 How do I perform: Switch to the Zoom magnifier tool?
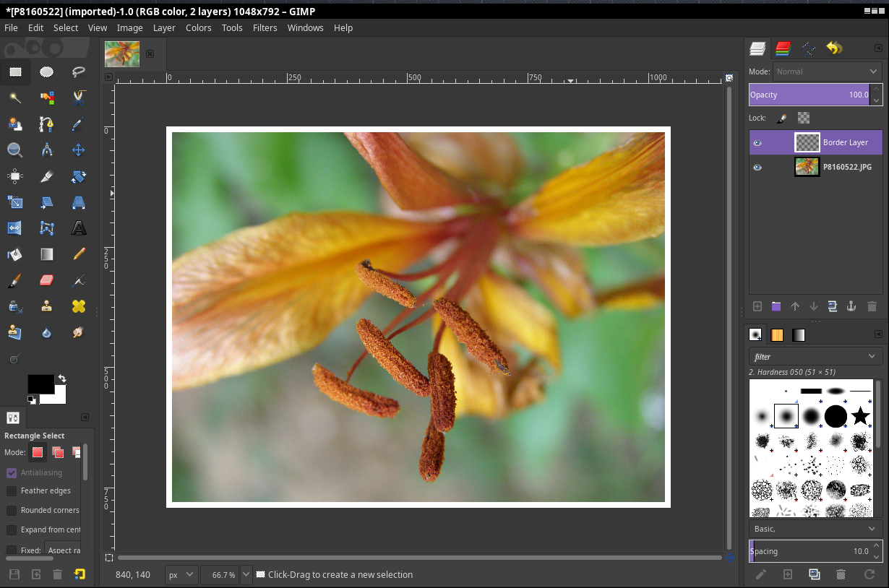pos(14,150)
